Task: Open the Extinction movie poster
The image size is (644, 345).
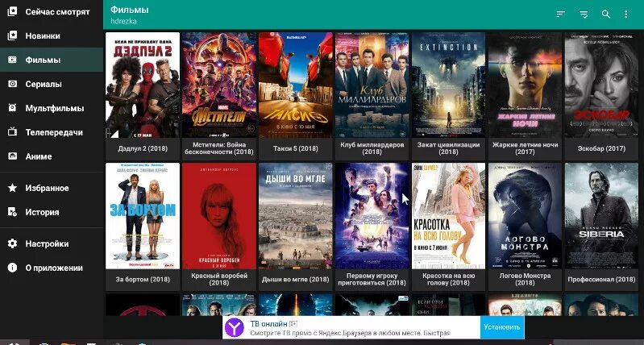Action: (448, 85)
